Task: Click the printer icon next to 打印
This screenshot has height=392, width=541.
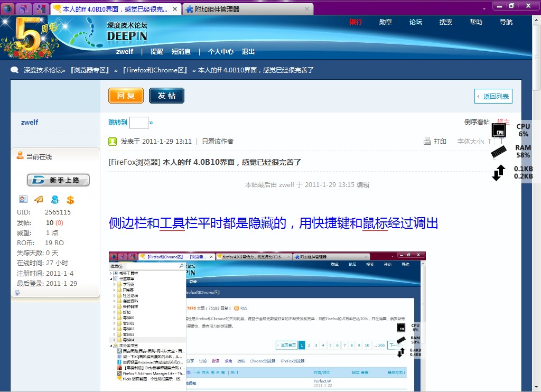Action: point(427,141)
